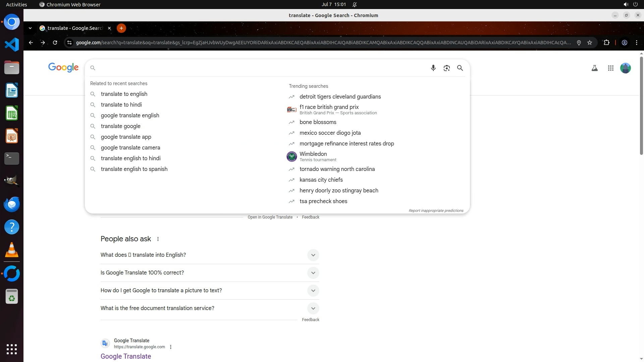The width and height of the screenshot is (644, 362).
Task: Bookmark this page with star icon
Action: [x=590, y=43]
